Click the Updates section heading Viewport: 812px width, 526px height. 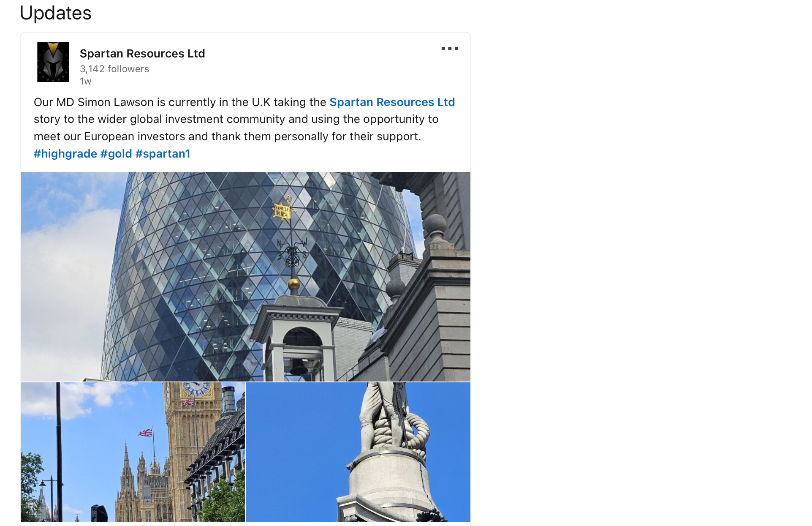coord(56,13)
